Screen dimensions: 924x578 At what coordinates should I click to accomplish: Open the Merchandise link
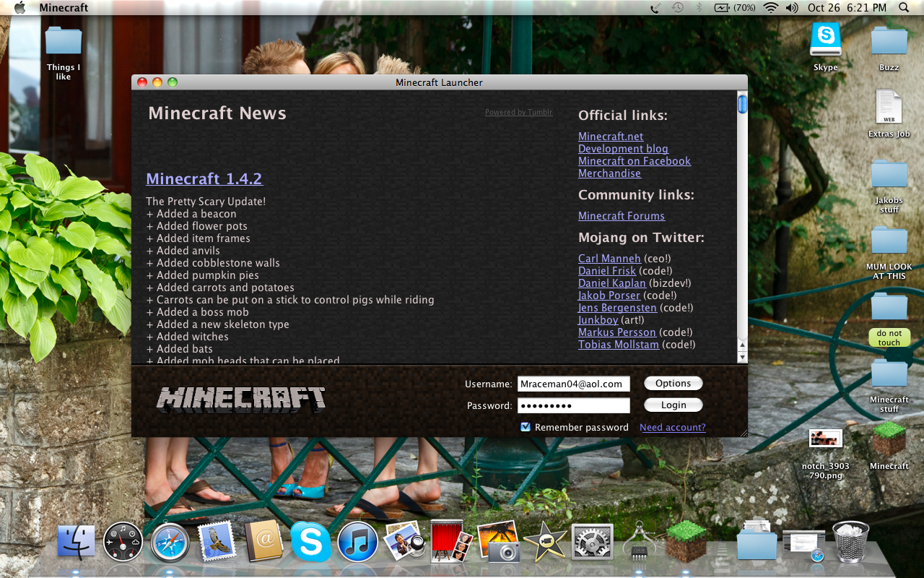(609, 173)
